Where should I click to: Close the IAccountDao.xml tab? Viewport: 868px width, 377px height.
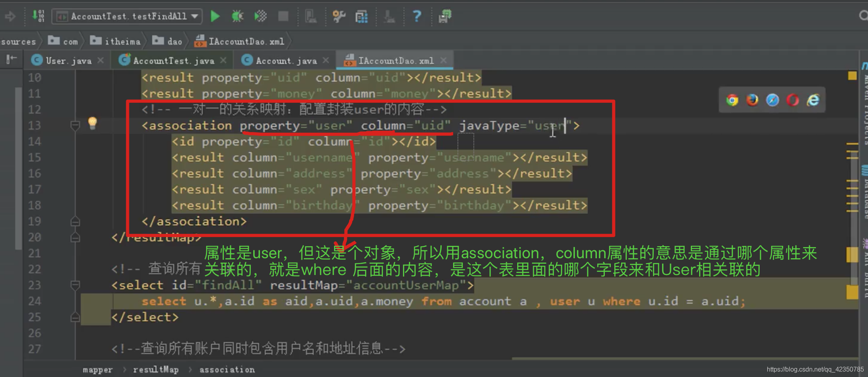point(444,60)
